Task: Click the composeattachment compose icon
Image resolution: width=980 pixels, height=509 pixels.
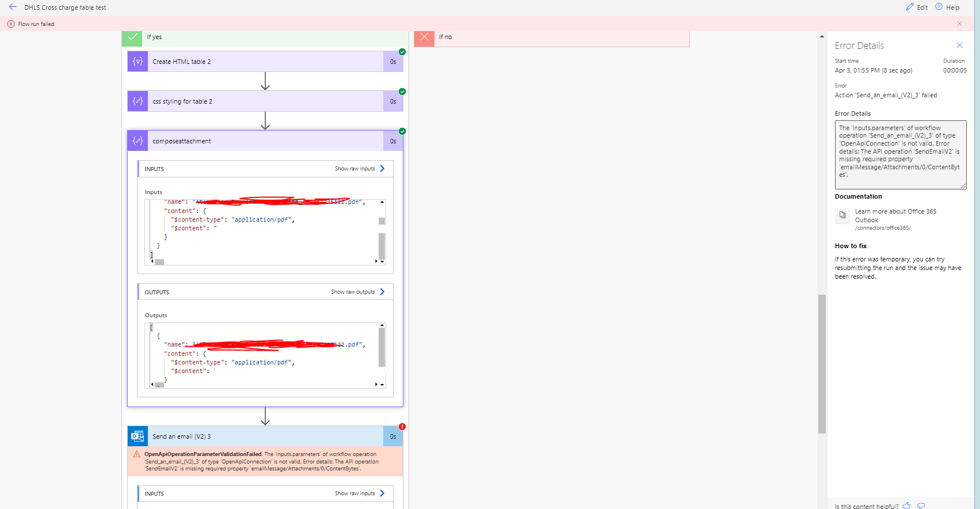Action: point(138,141)
